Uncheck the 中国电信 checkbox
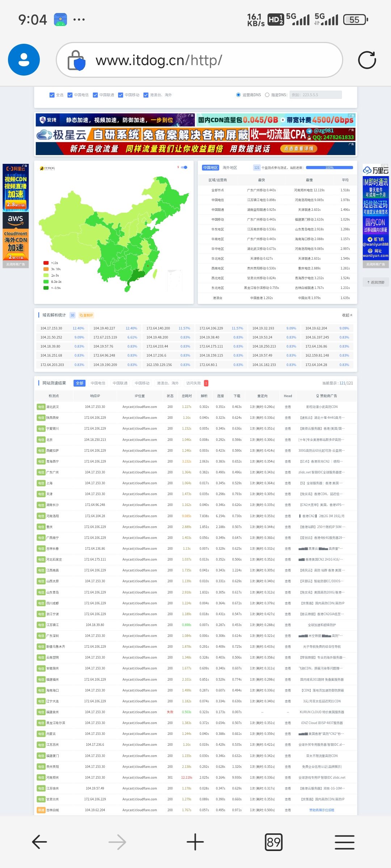 70,95
